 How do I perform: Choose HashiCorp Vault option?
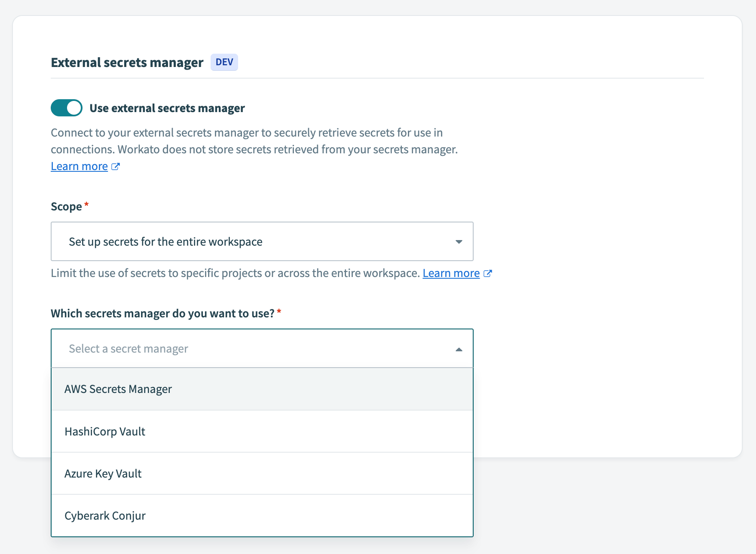pos(262,431)
